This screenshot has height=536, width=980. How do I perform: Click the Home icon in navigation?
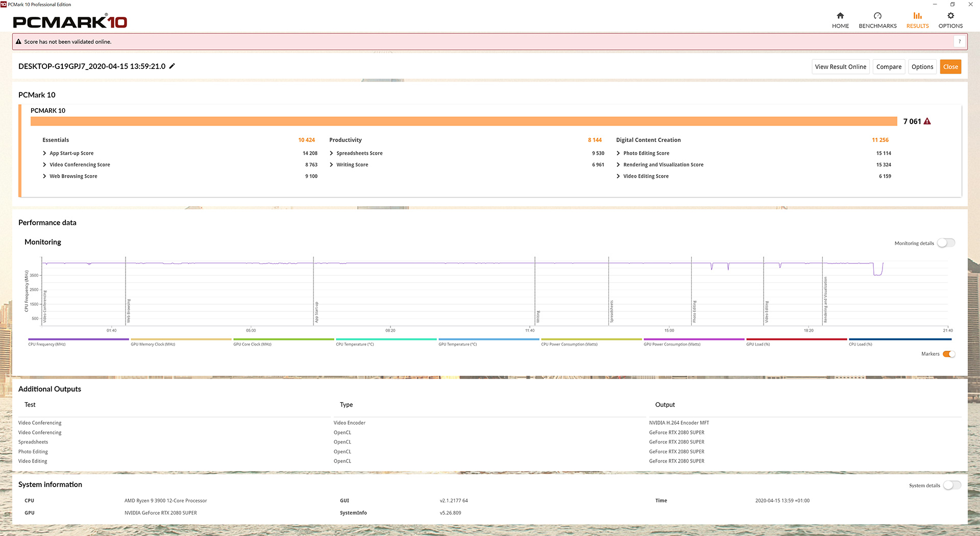click(x=840, y=16)
